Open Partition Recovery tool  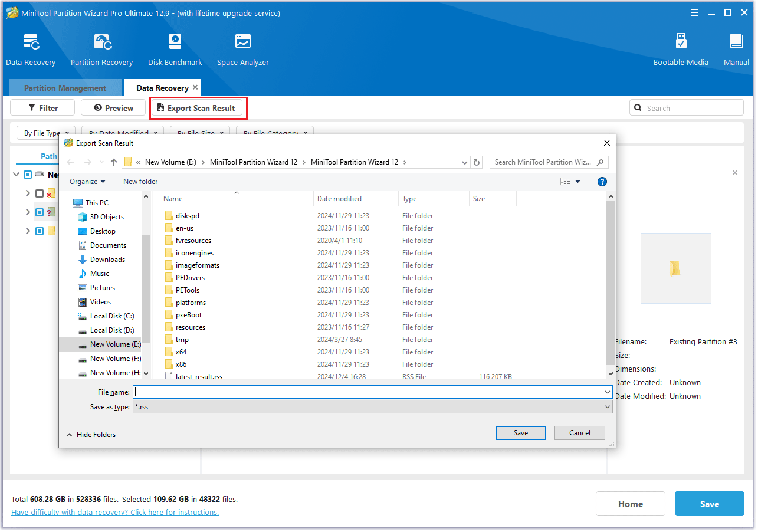(x=101, y=50)
